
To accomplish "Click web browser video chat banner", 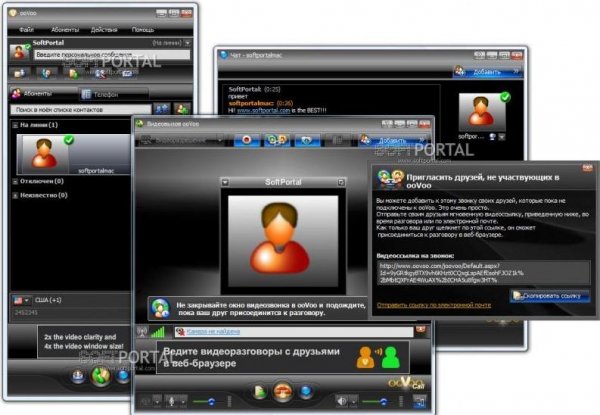I will click(283, 357).
